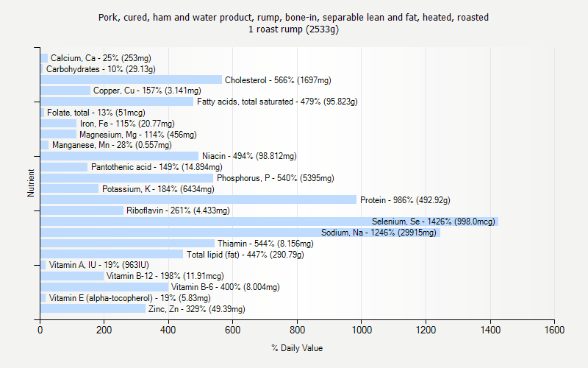This screenshot has height=368, width=588.
Task: Click the Total lipid (fat) bar
Action: [112, 254]
